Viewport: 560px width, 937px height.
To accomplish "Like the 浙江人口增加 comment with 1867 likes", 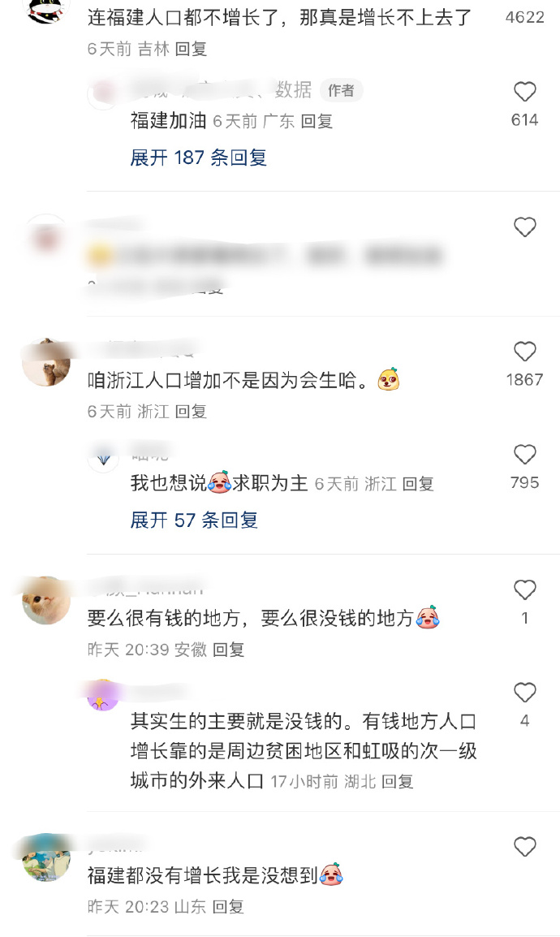I will (x=525, y=352).
